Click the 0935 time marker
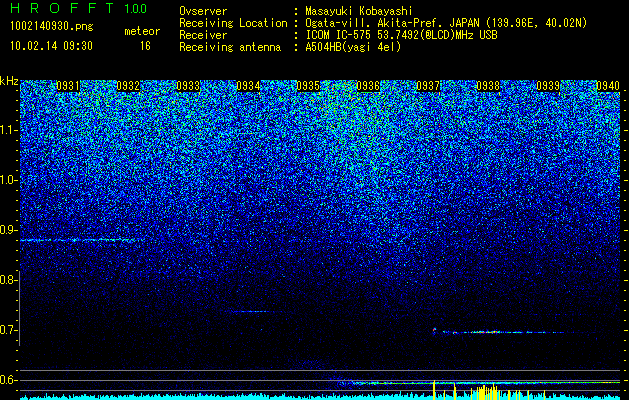The width and height of the screenshot is (629, 400). (x=308, y=86)
